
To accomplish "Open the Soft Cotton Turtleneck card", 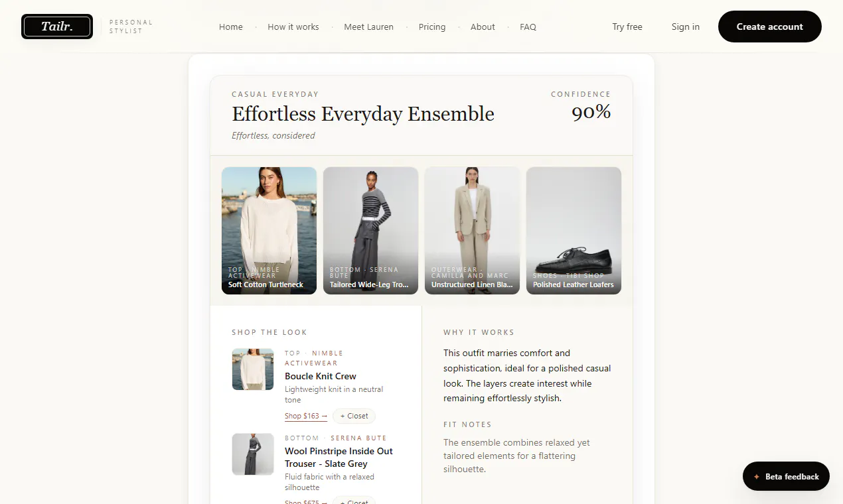I will (269, 231).
